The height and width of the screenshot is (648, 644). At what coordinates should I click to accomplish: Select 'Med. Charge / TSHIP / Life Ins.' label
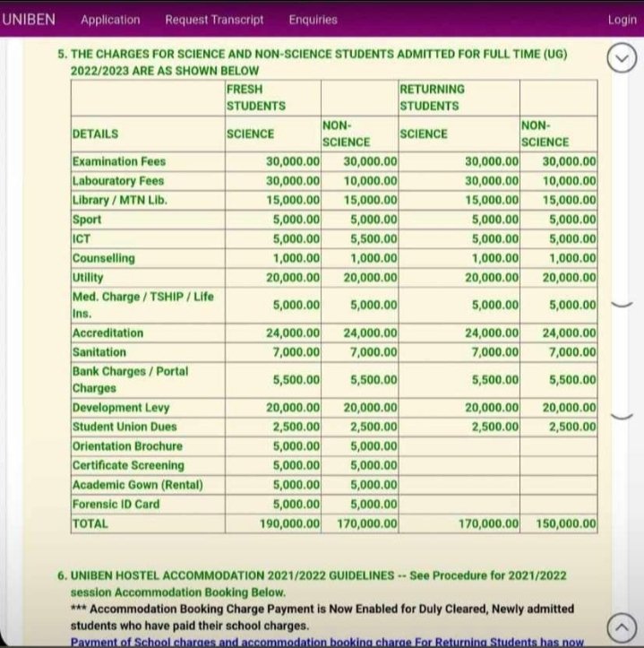(143, 305)
